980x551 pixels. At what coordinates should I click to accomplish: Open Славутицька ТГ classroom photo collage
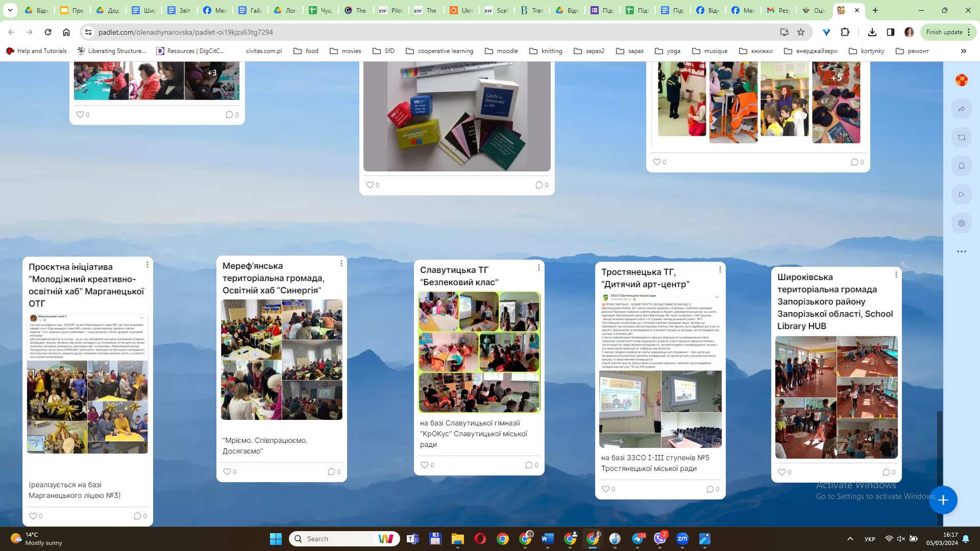(x=479, y=352)
